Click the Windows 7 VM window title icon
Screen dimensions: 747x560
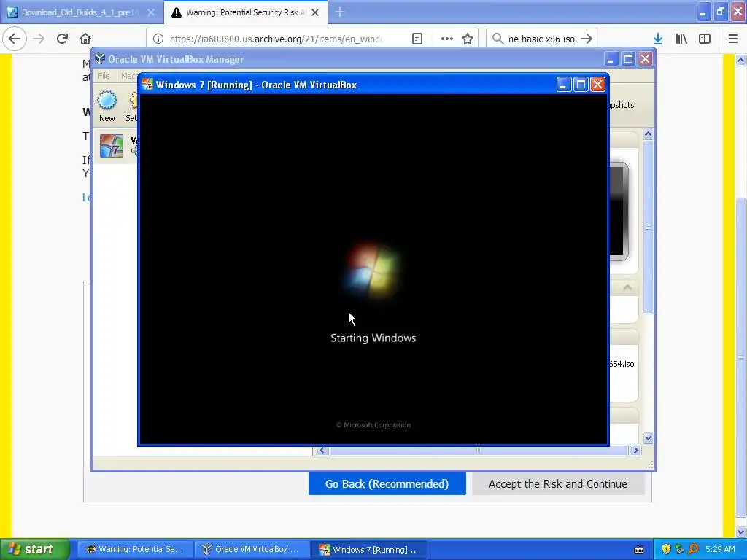click(147, 85)
